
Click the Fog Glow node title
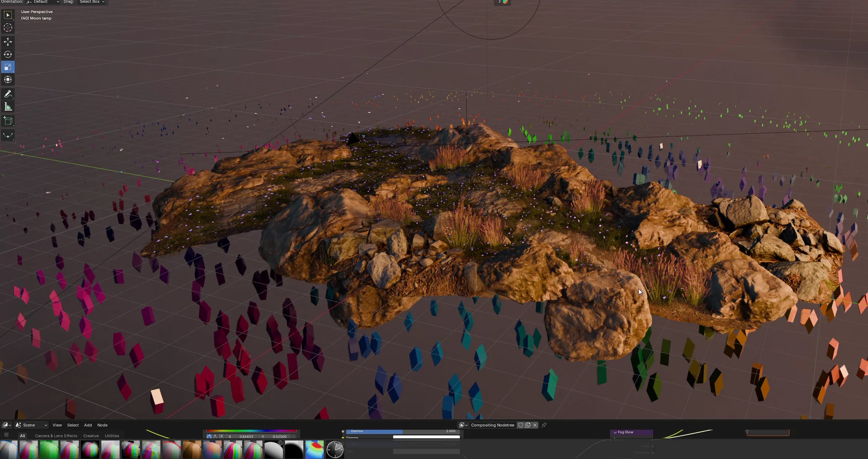pyautogui.click(x=626, y=432)
